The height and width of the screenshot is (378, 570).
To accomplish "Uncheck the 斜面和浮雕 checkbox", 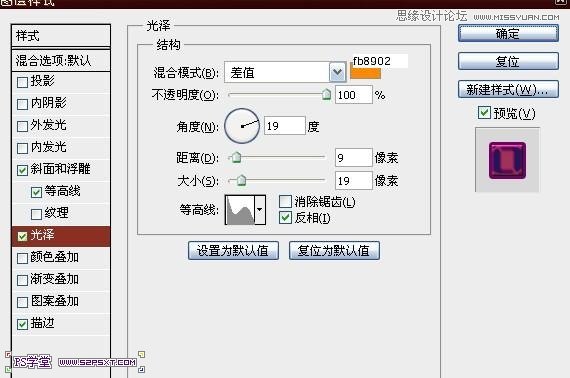I will coord(22,170).
